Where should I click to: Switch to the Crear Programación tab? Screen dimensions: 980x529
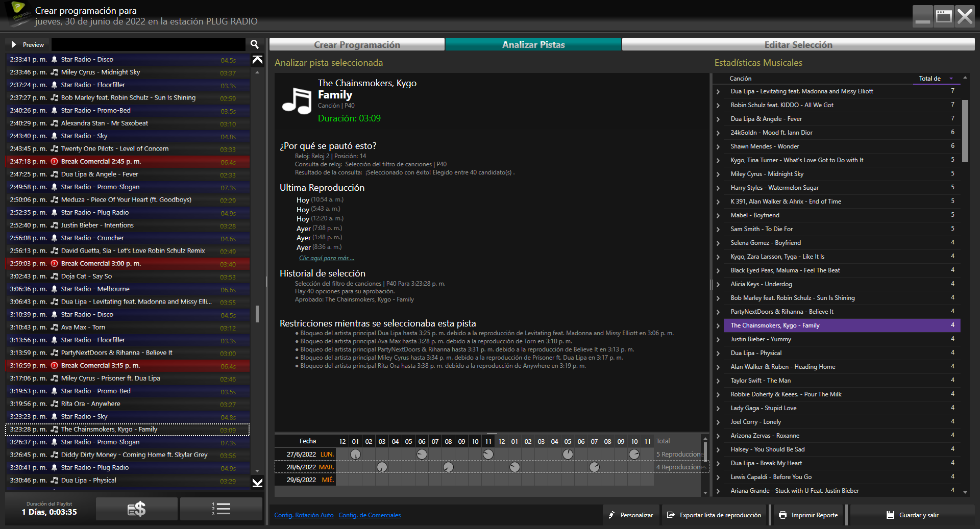[x=357, y=44]
